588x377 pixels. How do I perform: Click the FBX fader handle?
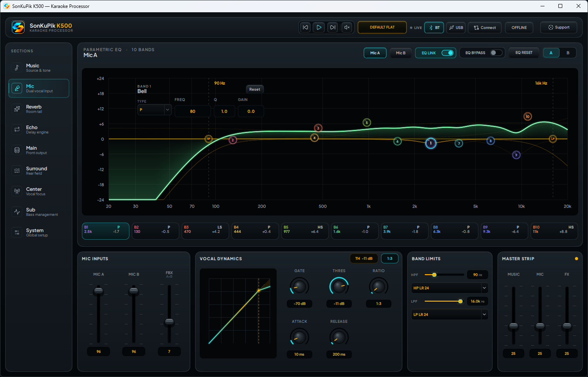(169, 322)
